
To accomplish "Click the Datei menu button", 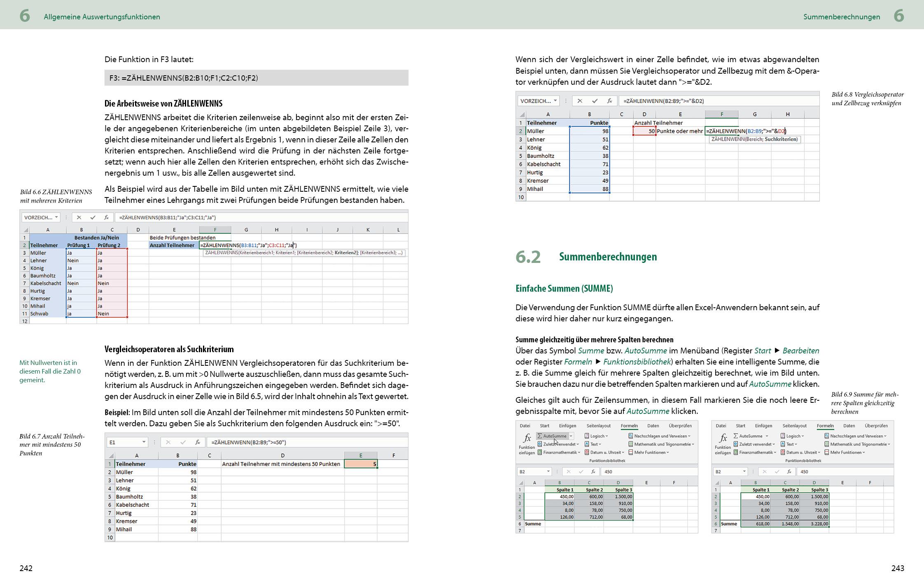I will pos(525,426).
